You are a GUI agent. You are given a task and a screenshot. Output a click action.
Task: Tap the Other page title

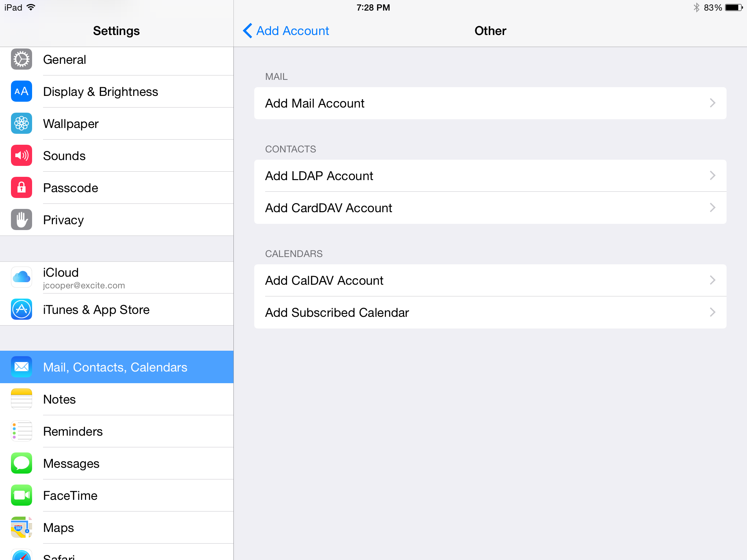[490, 31]
